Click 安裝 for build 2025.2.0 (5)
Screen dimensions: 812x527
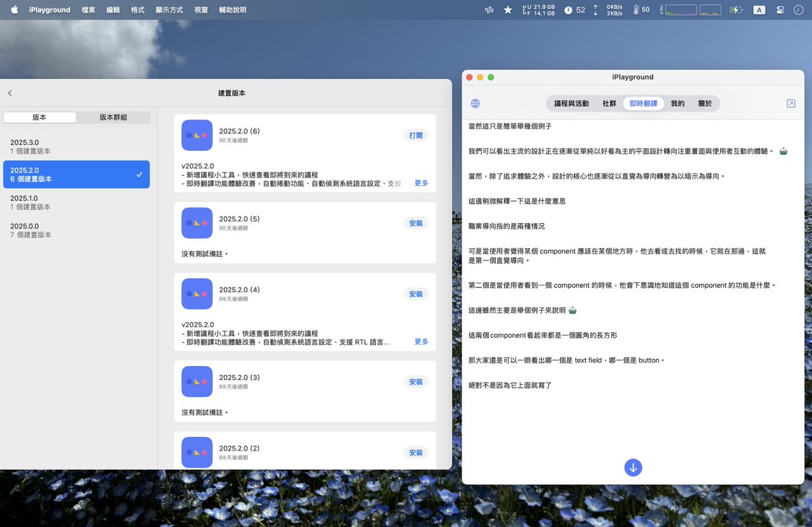click(x=416, y=223)
